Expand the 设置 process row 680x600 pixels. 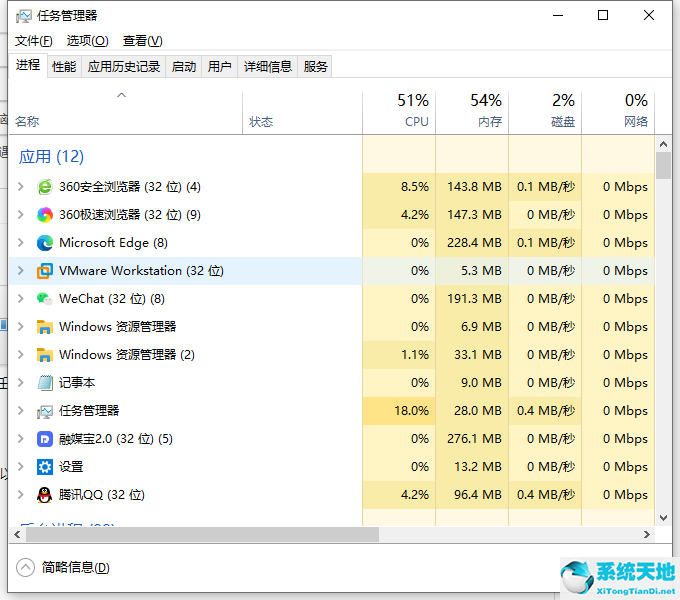20,466
